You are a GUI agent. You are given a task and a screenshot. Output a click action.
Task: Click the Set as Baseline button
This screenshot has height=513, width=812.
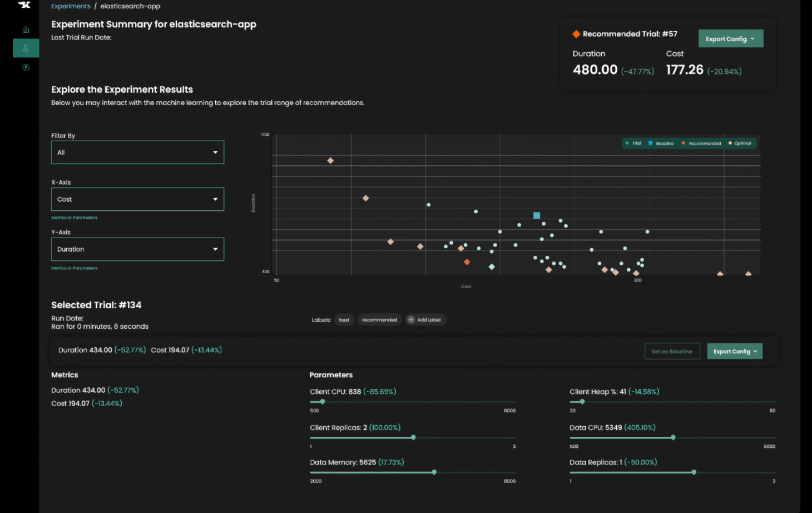tap(672, 351)
